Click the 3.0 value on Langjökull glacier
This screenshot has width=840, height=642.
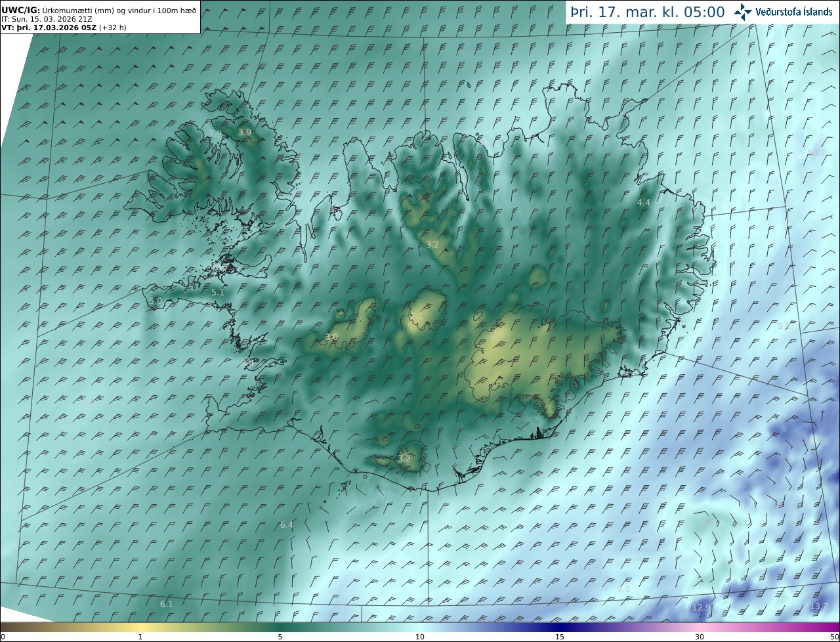pyautogui.click(x=331, y=337)
